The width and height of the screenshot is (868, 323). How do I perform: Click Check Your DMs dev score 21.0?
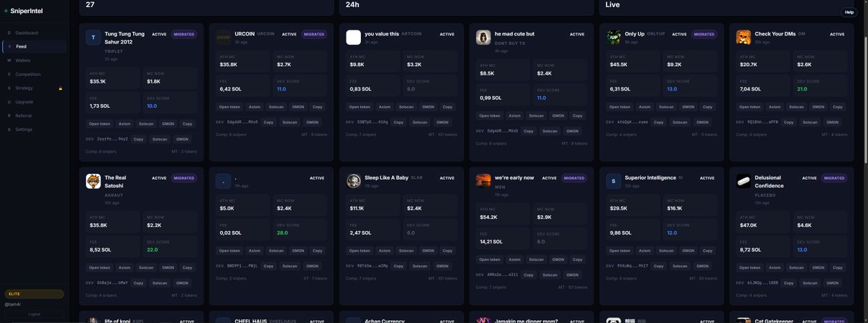[x=802, y=89]
